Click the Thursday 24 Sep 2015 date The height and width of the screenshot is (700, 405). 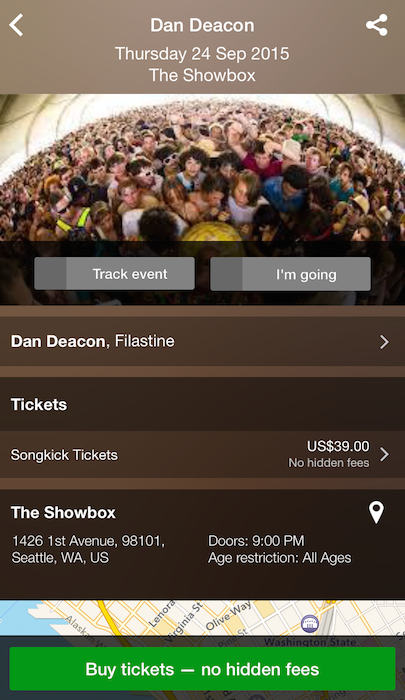click(x=202, y=54)
